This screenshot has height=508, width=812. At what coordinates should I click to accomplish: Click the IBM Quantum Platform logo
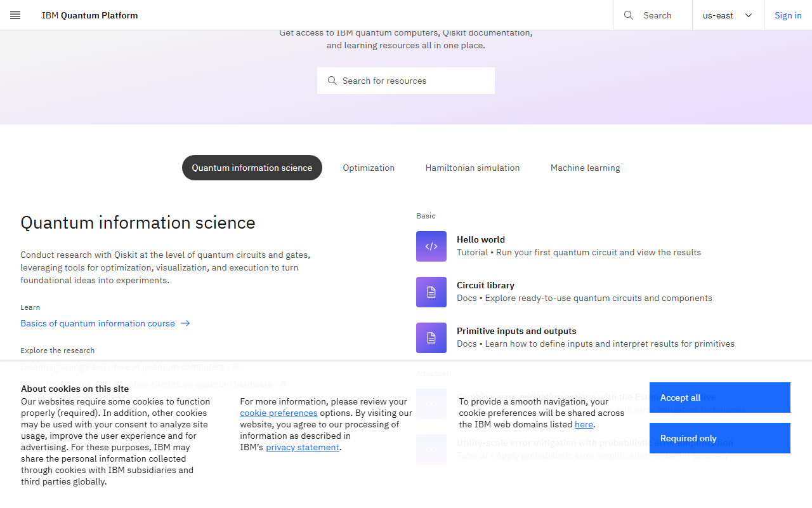click(x=89, y=15)
